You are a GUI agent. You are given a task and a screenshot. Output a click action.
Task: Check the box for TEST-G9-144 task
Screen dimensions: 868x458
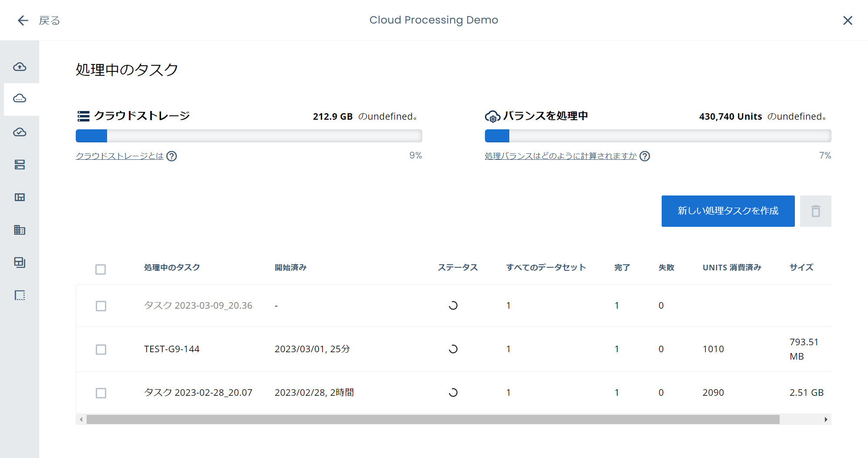point(101,350)
